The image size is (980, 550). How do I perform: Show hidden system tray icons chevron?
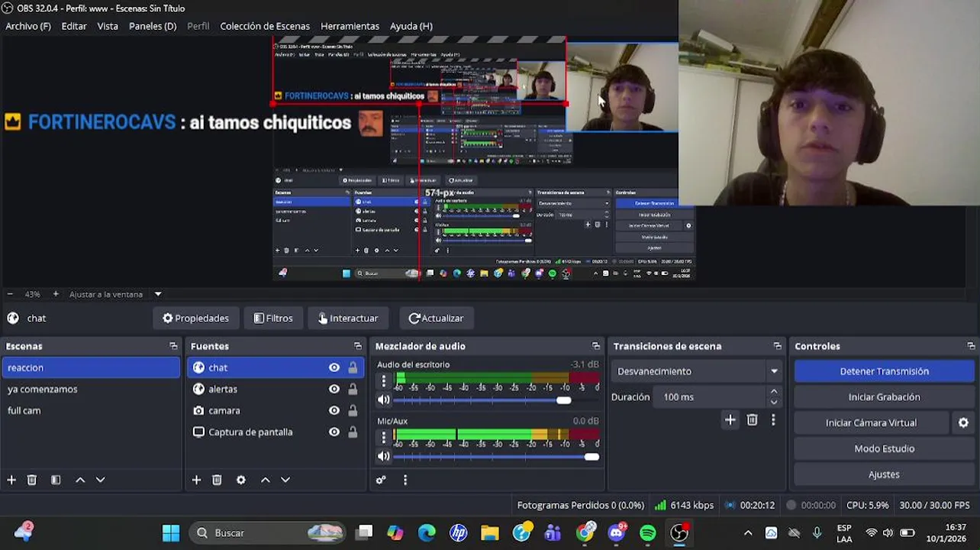(748, 532)
